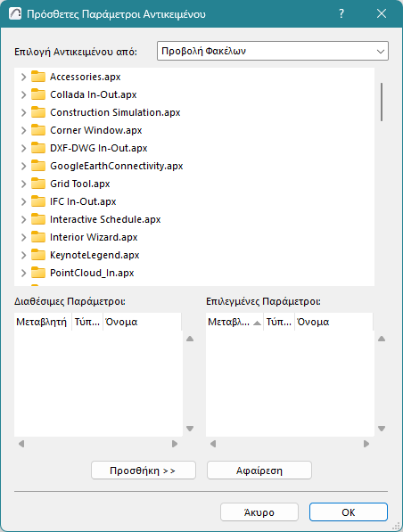Click the GoogleEarthConnectivity.apx folder icon
The image size is (403, 532).
coord(38,166)
